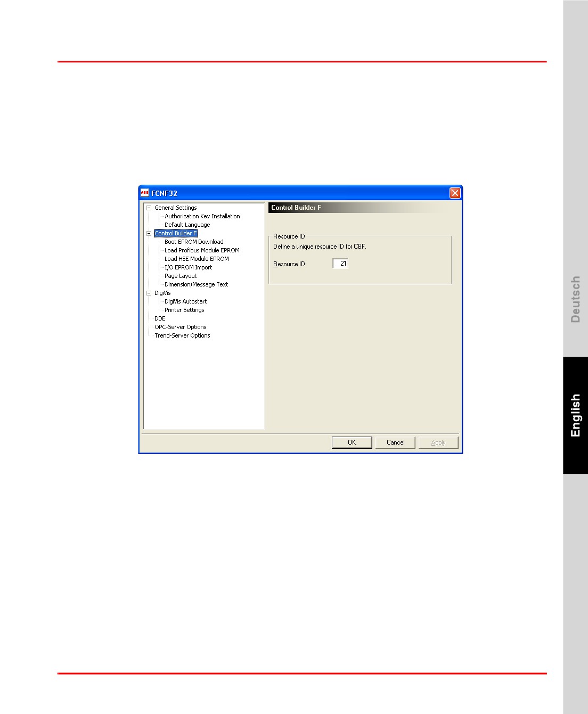Select Control Builder F tree entry
Image resolution: width=588 pixels, height=714 pixels.
176,234
